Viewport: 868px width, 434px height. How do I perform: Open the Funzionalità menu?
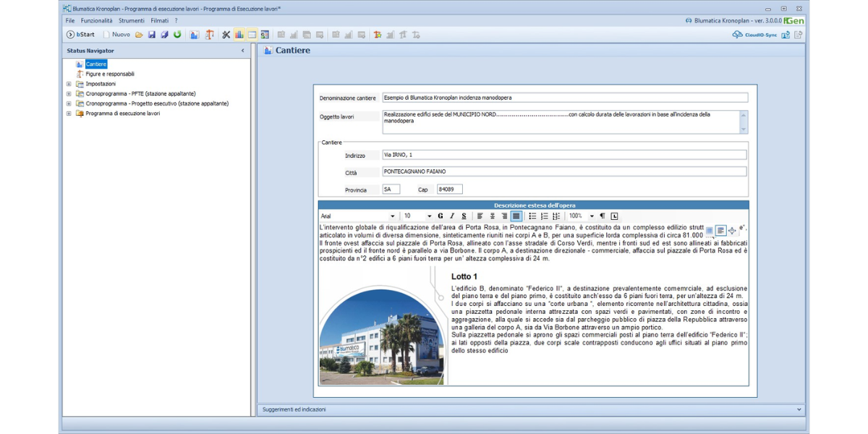(x=96, y=21)
